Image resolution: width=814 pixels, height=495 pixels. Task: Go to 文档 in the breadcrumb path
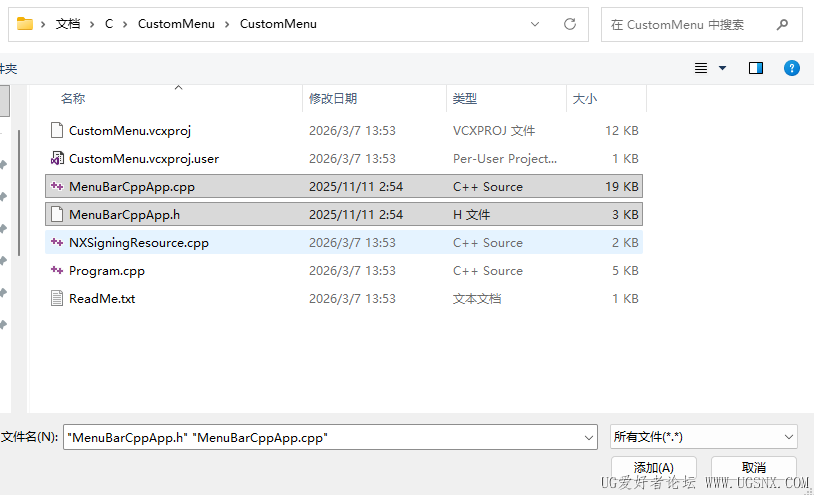[x=68, y=24]
